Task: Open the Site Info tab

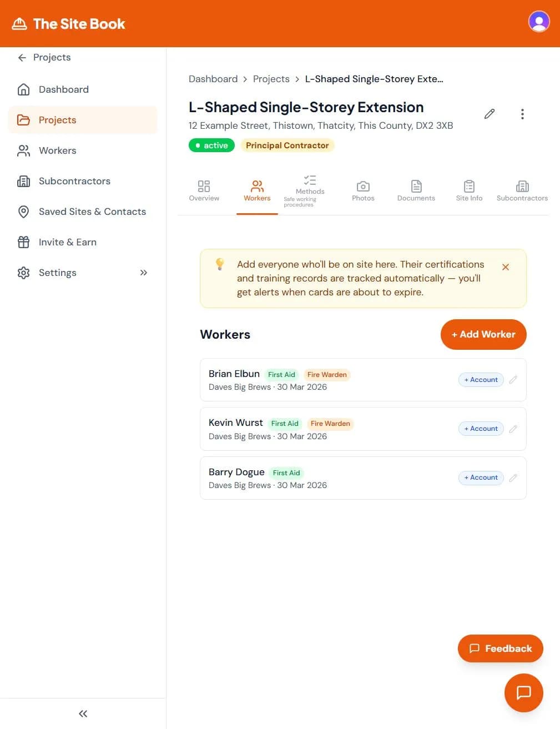Action: click(469, 191)
